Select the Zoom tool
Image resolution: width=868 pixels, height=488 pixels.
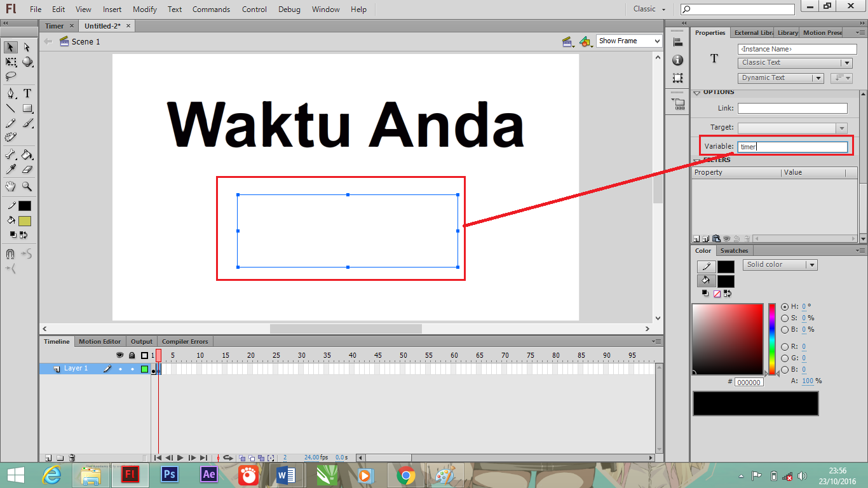tap(27, 186)
